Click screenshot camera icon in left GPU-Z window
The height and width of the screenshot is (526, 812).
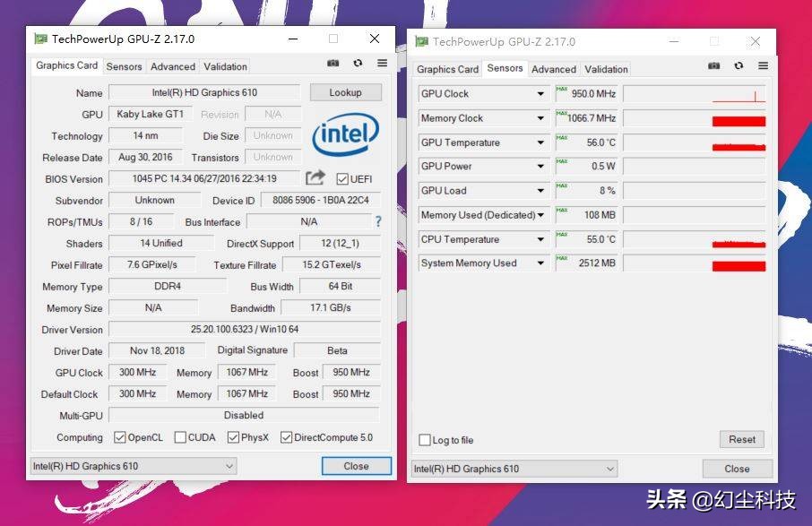point(333,63)
